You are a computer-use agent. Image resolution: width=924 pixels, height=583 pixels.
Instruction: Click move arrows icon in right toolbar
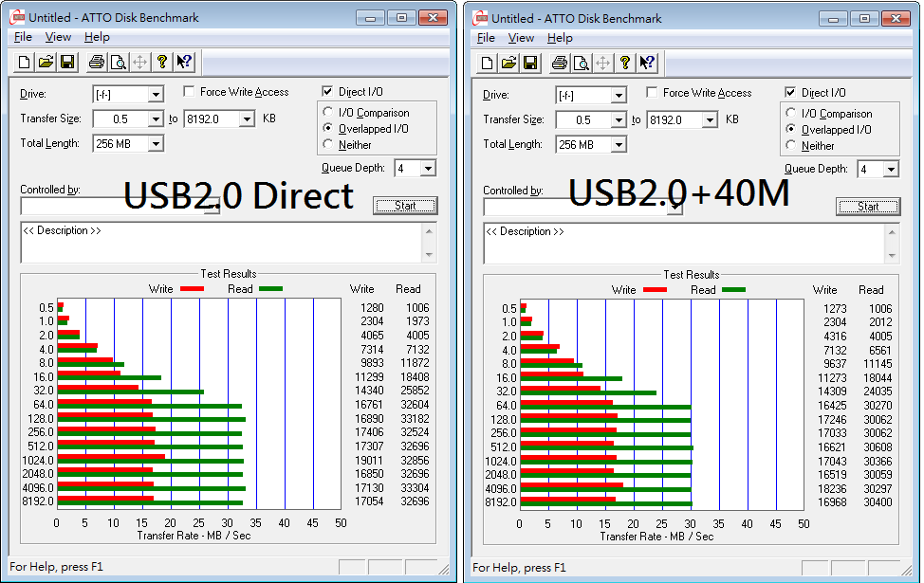[x=602, y=63]
